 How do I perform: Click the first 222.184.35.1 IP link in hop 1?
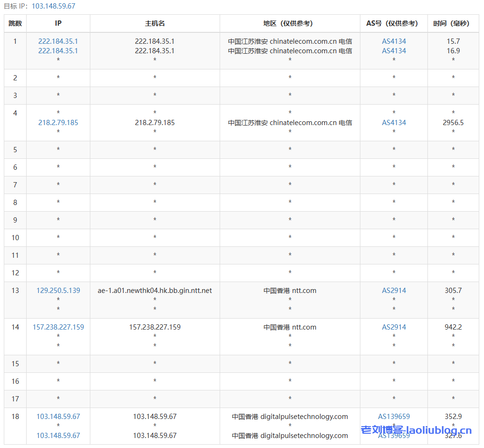58,41
